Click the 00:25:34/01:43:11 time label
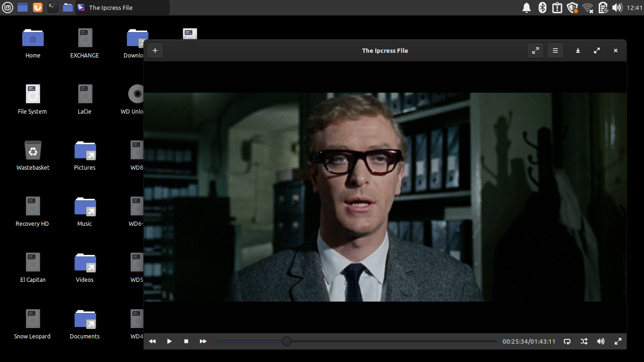 (529, 341)
